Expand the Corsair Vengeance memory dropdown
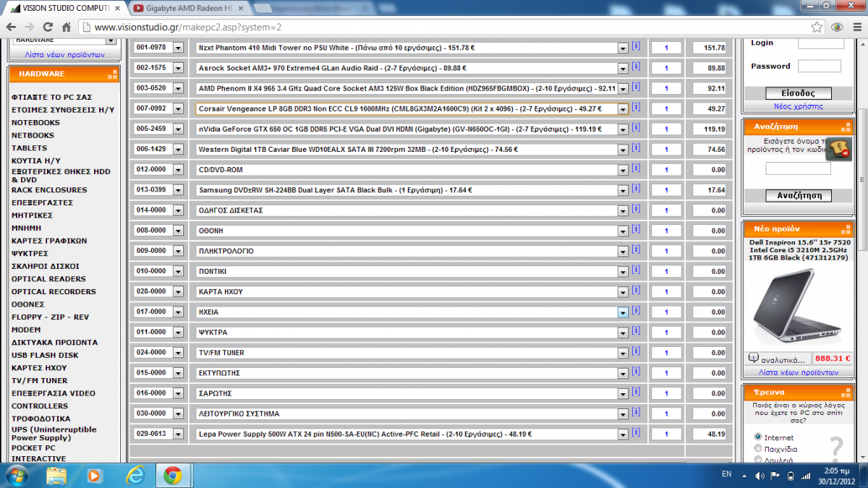 623,108
